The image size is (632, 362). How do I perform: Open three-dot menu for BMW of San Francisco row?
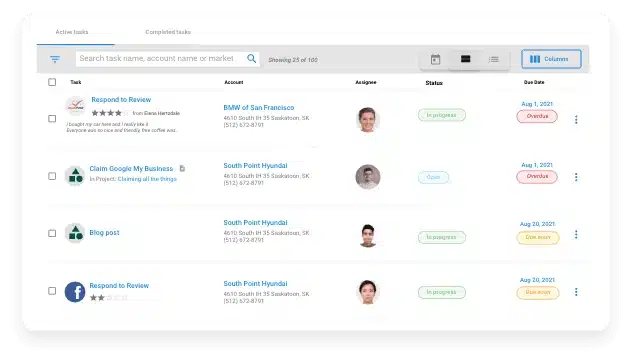[x=576, y=119]
